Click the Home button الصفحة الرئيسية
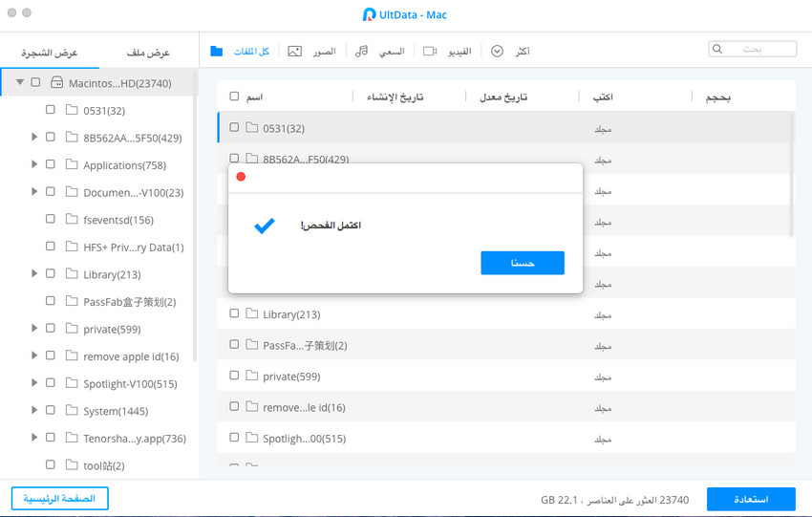Image resolution: width=812 pixels, height=517 pixels. pos(59,498)
